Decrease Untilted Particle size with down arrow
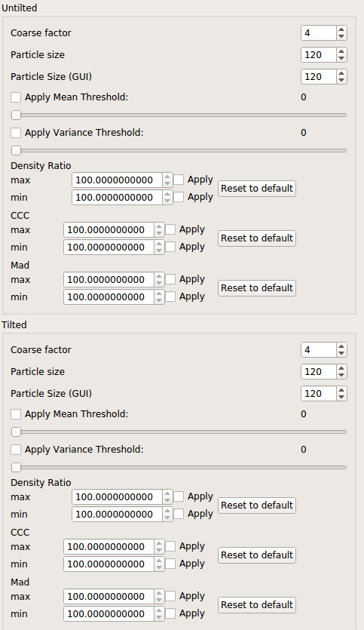Image resolution: width=364 pixels, height=630 pixels. point(341,58)
